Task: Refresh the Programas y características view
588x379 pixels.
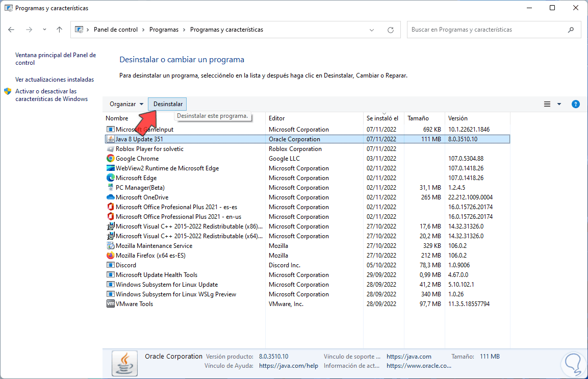Action: [x=390, y=30]
